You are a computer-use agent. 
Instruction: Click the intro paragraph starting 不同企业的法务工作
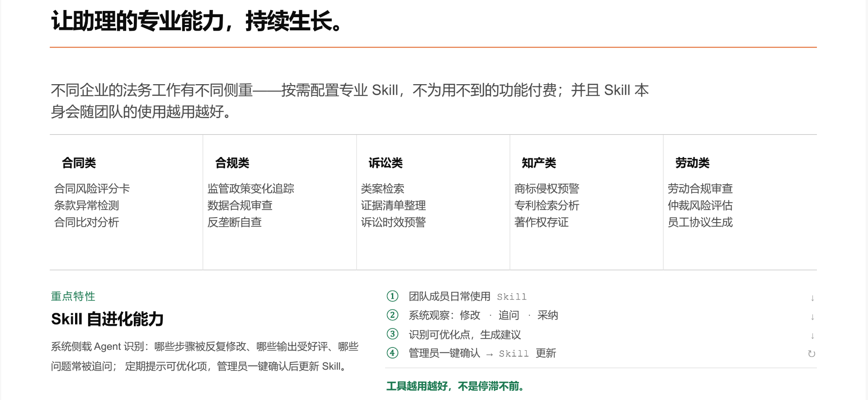click(x=349, y=100)
